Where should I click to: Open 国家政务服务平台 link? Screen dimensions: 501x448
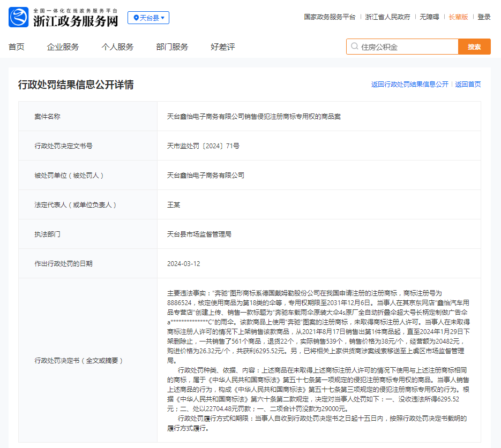click(x=330, y=17)
